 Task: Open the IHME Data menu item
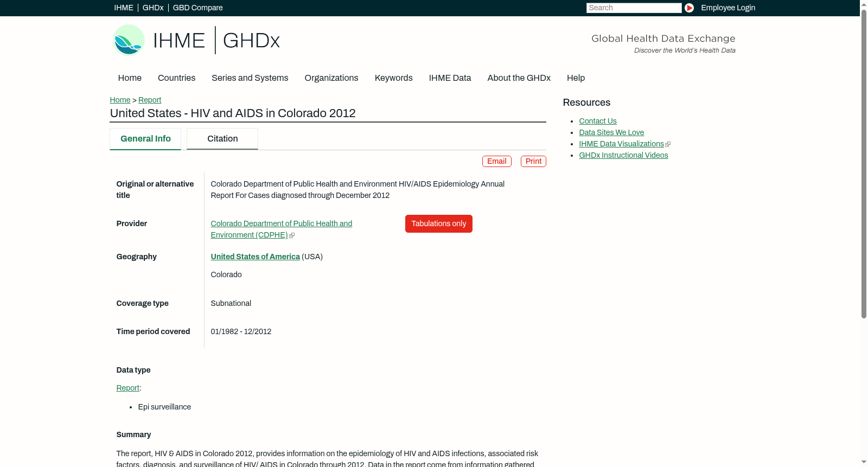450,78
